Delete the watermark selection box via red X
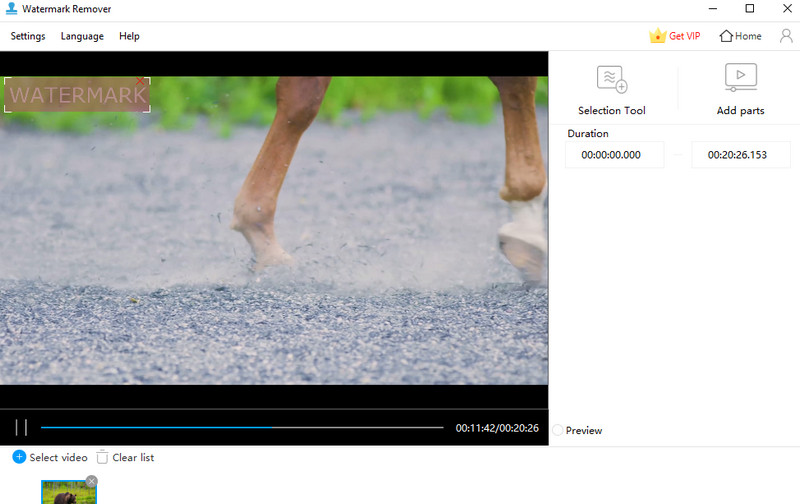Viewport: 800px width, 504px height. point(140,81)
